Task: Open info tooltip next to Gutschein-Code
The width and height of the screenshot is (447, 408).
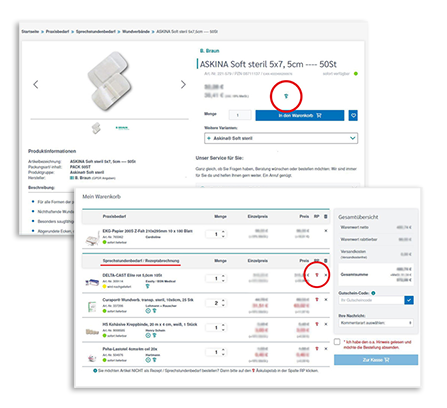Action: [373, 293]
